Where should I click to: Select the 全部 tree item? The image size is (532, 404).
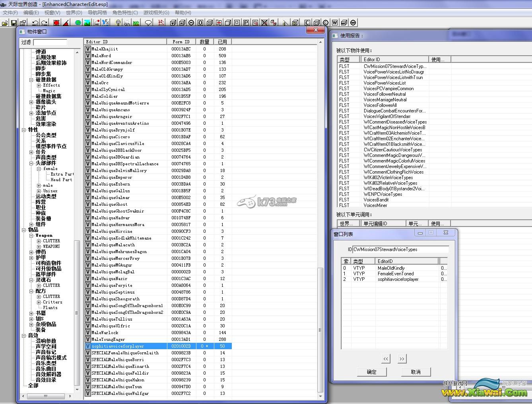(33, 386)
